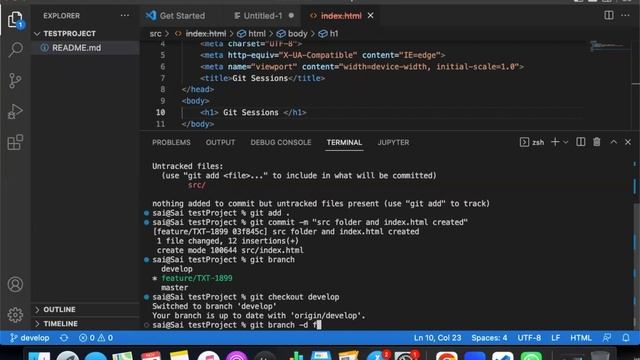
Task: Open the Manage gear icon
Action: (15, 315)
